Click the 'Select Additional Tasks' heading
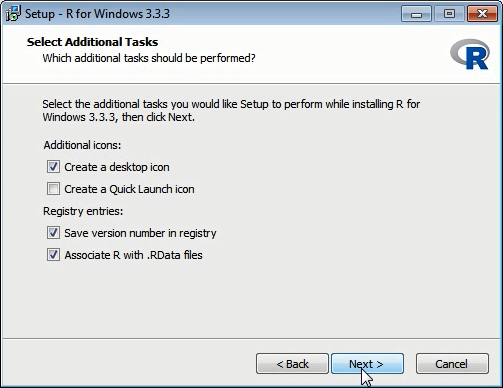The height and width of the screenshot is (388, 503). (92, 42)
